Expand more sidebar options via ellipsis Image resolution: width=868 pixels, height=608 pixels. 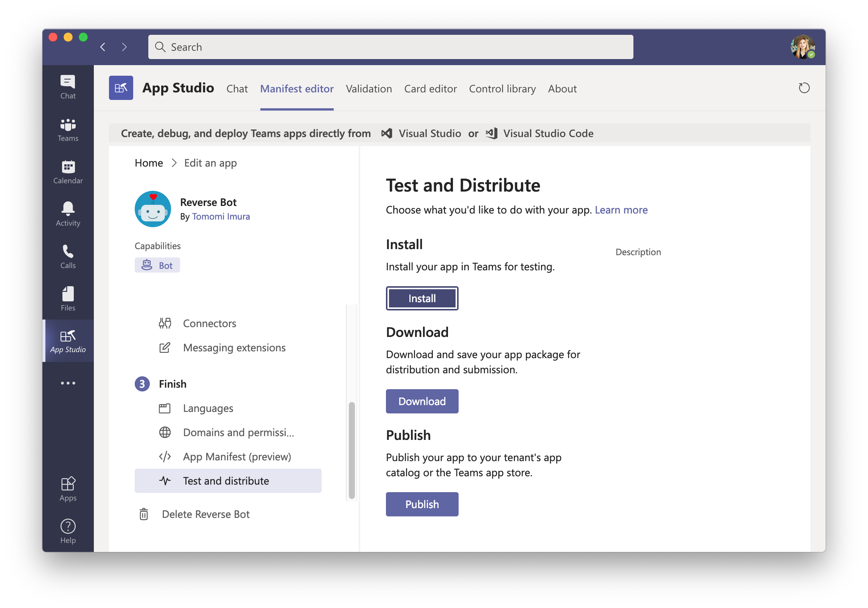[68, 383]
